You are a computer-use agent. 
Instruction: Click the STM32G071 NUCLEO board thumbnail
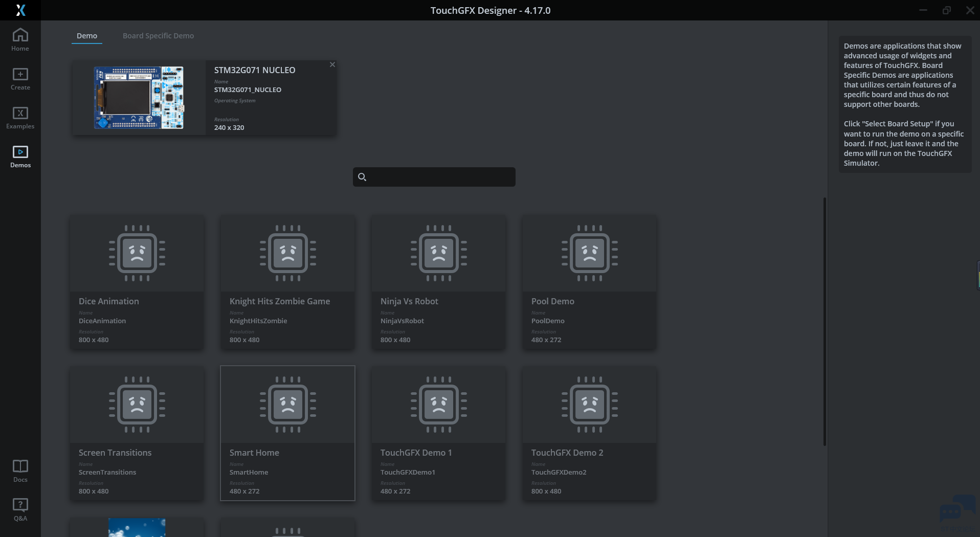tap(139, 98)
